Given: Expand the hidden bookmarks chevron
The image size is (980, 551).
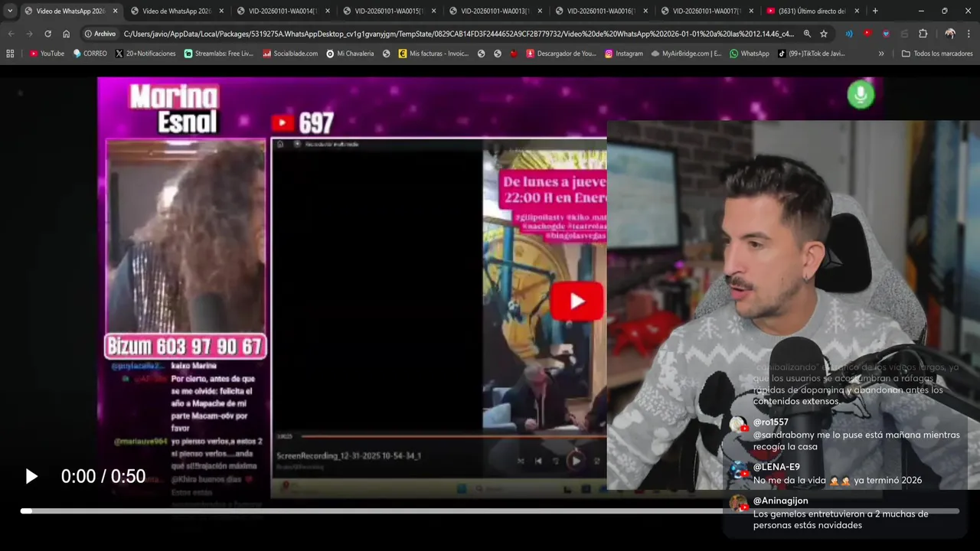Looking at the screenshot, I should (881, 54).
